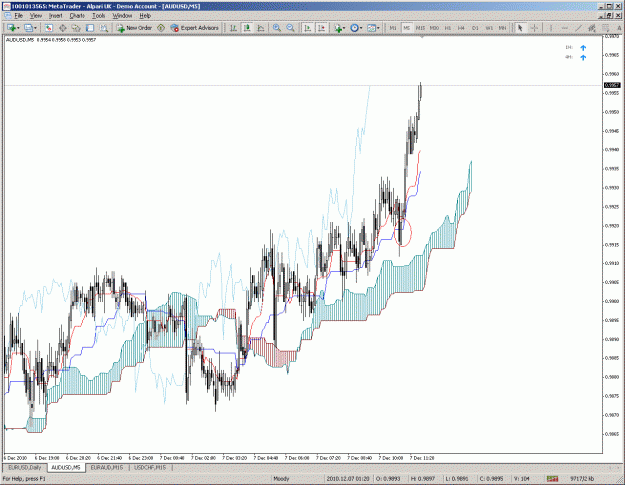
Task: Select the Cursor arrow tool
Action: [x=520, y=28]
